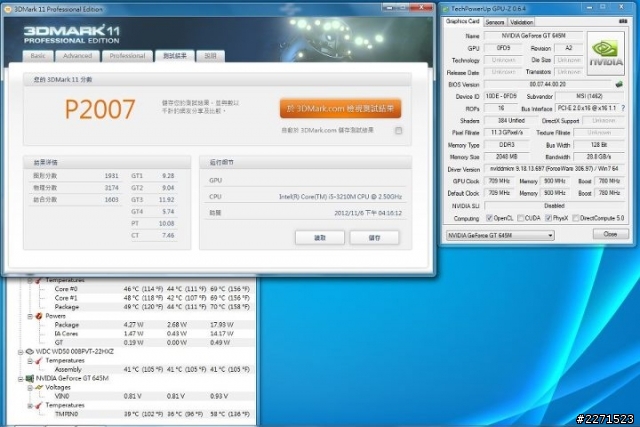Collapse the NVIDIA GeForce GT 645M tree node
The width and height of the screenshot is (640, 427).
20,379
